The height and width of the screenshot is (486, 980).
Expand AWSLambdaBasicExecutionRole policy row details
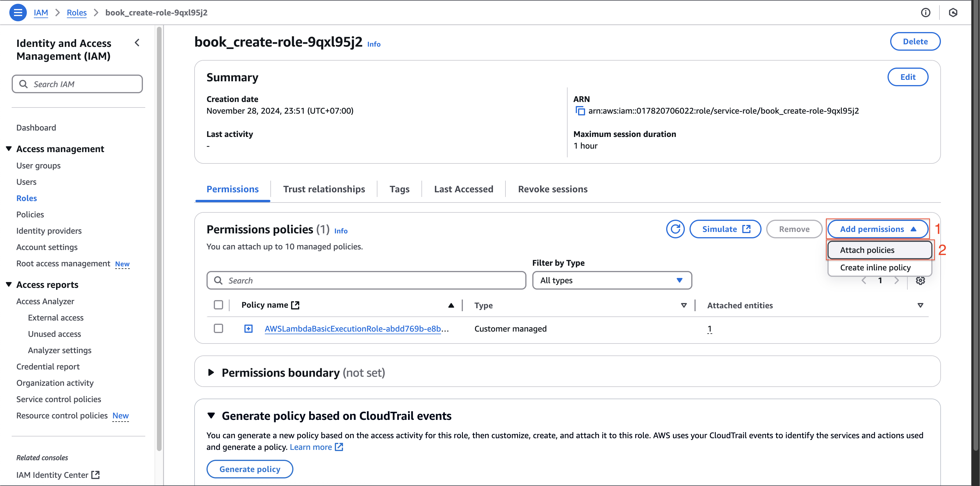coord(249,329)
